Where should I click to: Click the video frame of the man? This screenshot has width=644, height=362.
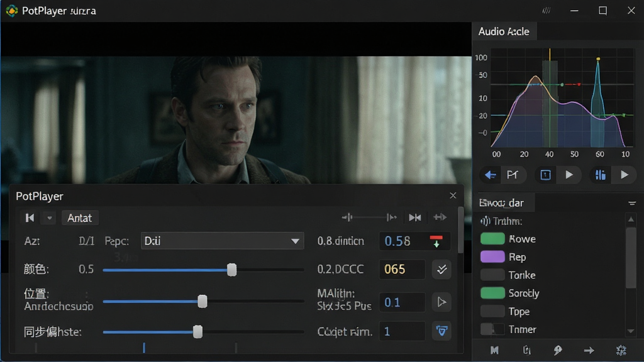tap(236, 120)
